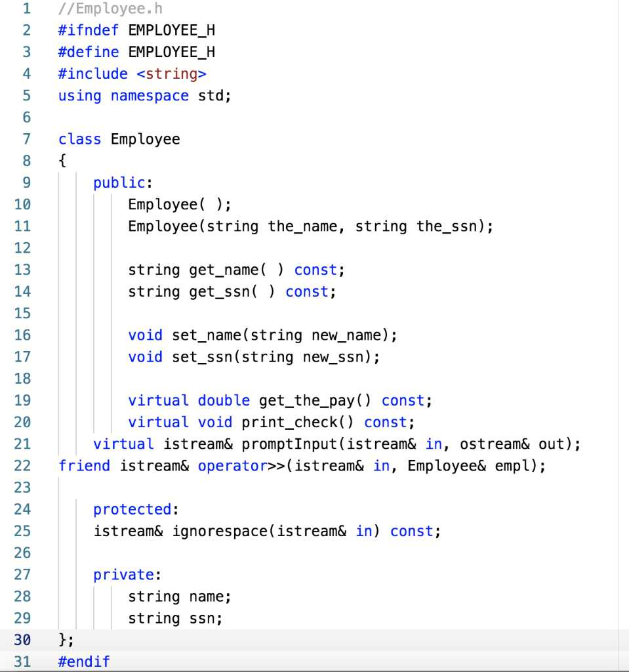Click ignorespace on line 25
629x672 pixels.
pyautogui.click(x=219, y=532)
